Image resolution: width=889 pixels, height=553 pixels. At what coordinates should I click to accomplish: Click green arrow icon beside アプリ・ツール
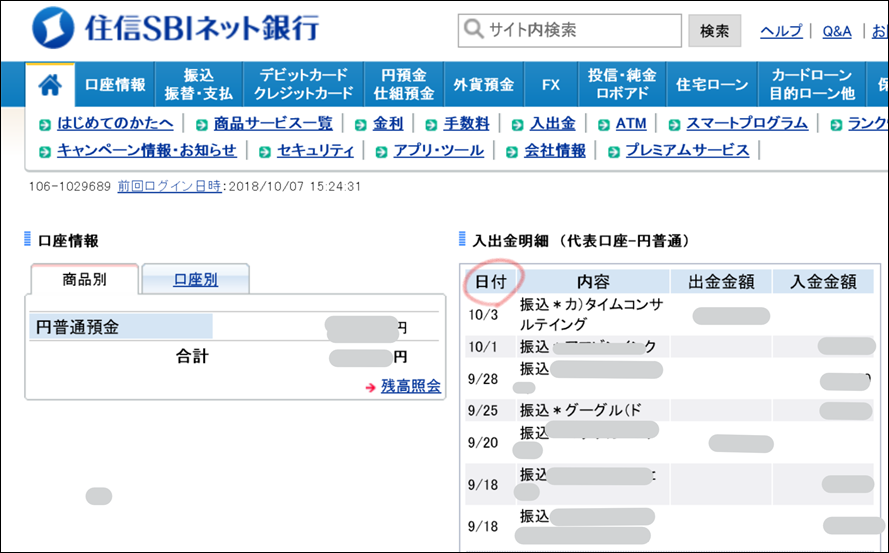click(x=382, y=152)
